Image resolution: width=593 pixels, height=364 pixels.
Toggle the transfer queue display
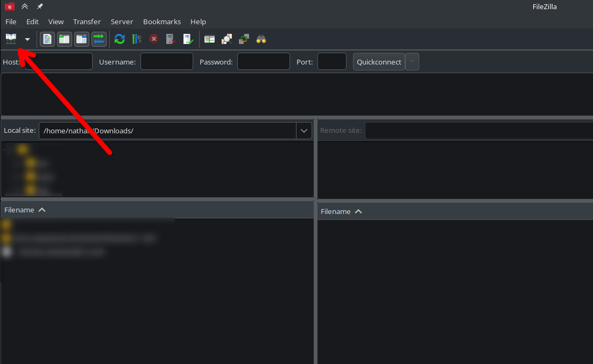[98, 39]
